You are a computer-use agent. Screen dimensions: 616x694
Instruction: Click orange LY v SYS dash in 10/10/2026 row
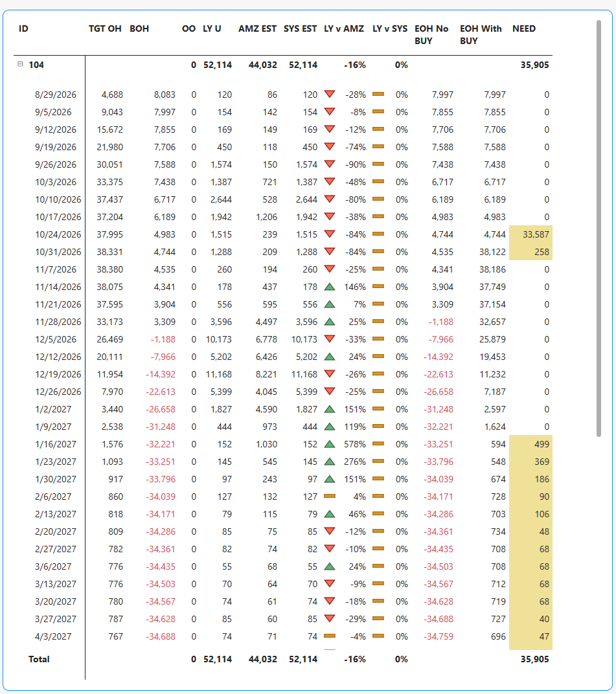click(x=378, y=199)
